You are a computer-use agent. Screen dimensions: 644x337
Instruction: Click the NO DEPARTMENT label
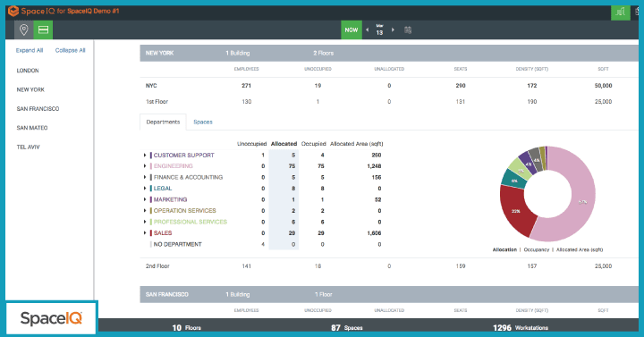point(177,244)
